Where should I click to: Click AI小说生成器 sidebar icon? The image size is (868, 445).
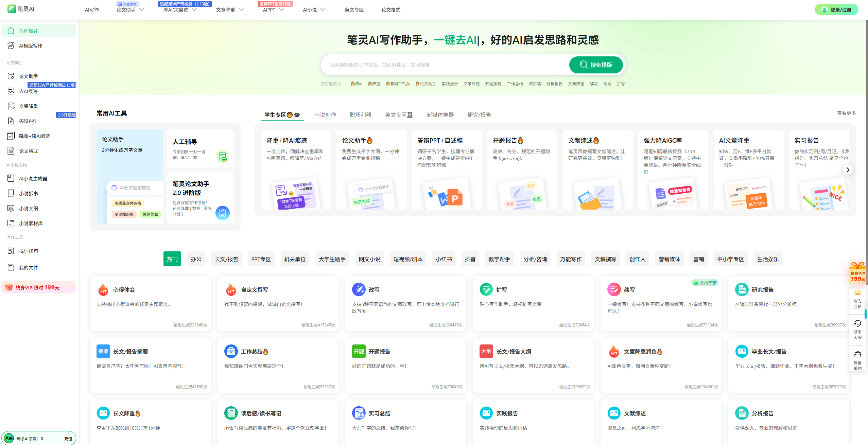11,178
